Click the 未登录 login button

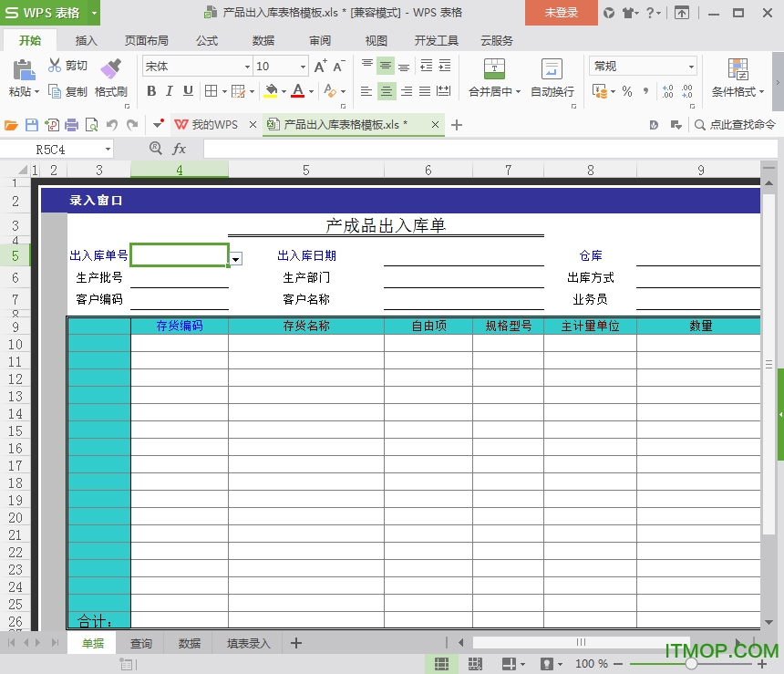point(561,13)
